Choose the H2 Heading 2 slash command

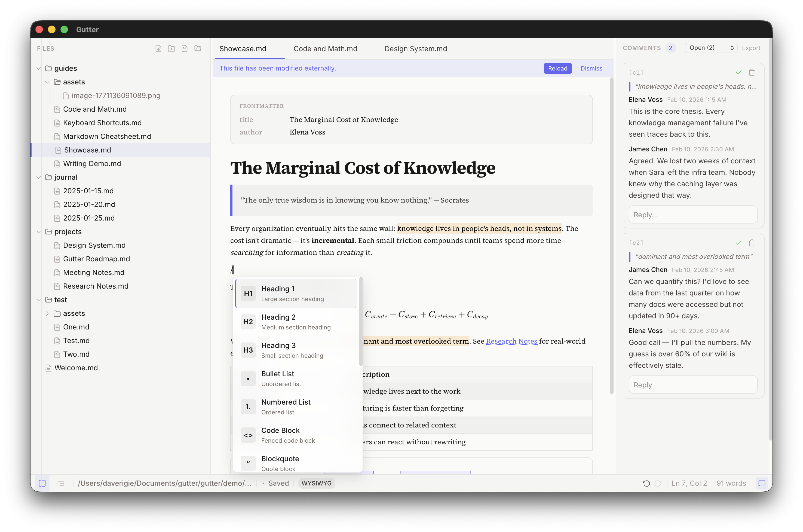click(x=297, y=322)
